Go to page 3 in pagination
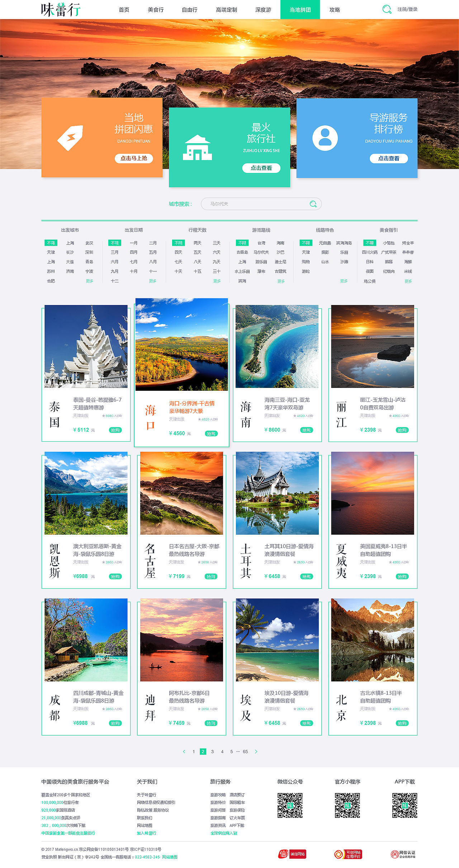Screen dimensions: 459x868 [212, 751]
